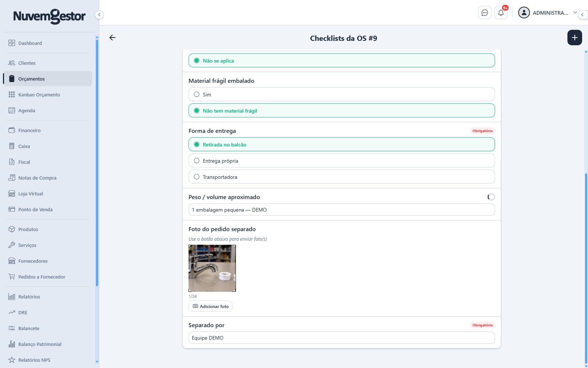
Task: Choose Transportadora delivery option
Action: point(341,177)
